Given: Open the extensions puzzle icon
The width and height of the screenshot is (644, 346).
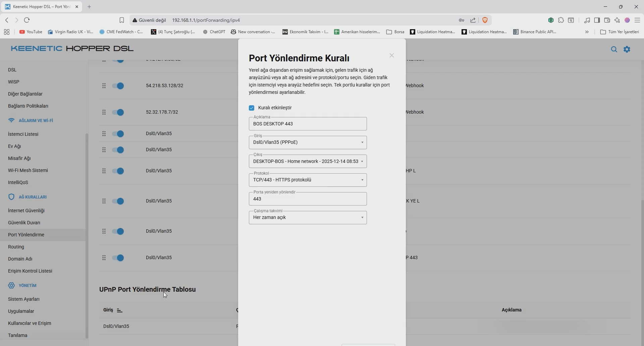Looking at the screenshot, I should [x=561, y=20].
